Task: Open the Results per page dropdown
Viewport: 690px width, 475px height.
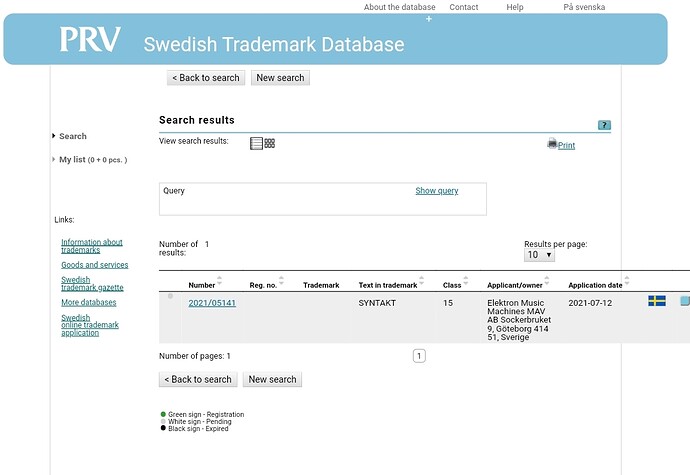Action: coord(539,255)
